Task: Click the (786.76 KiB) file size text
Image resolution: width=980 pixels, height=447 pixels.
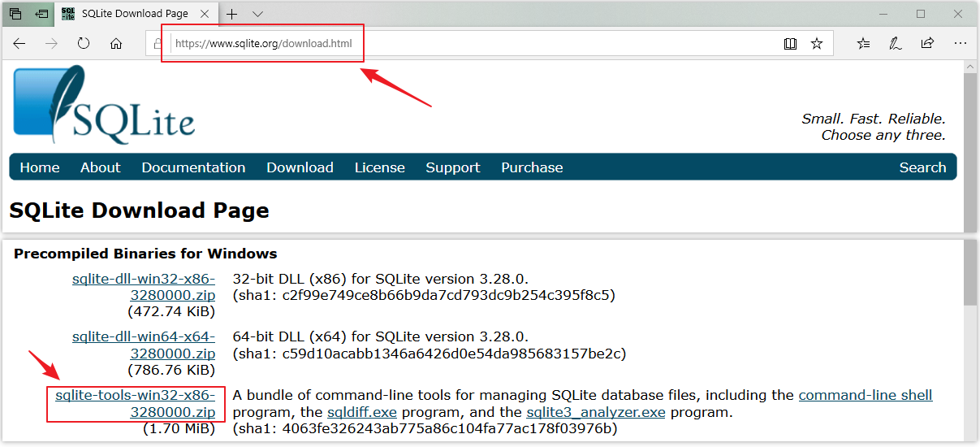Action: point(171,370)
